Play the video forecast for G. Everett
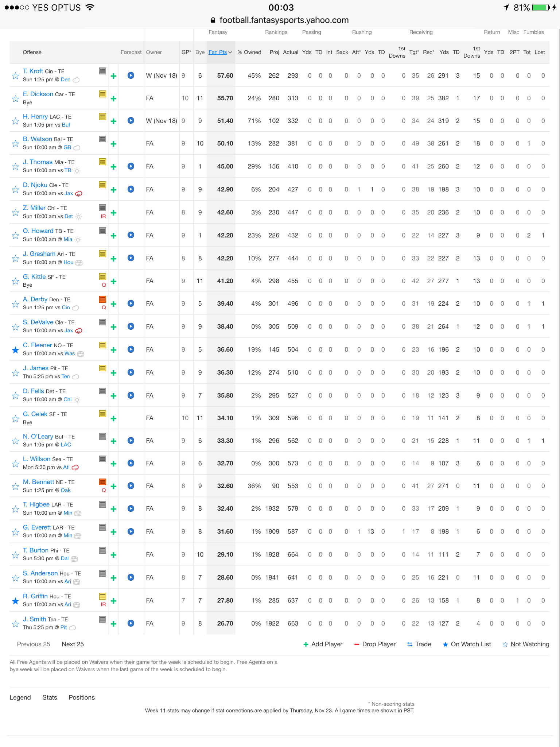Viewport: 560px width, 747px height. coord(131,531)
